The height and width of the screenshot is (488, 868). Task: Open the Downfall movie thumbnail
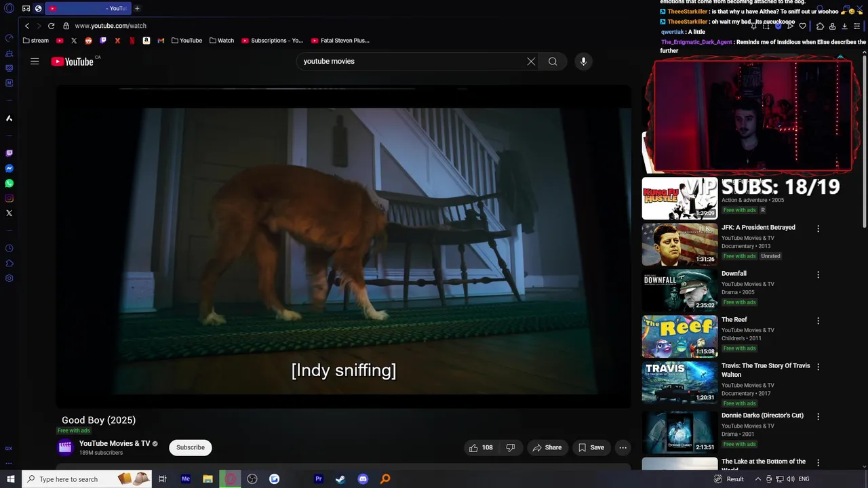679,291
